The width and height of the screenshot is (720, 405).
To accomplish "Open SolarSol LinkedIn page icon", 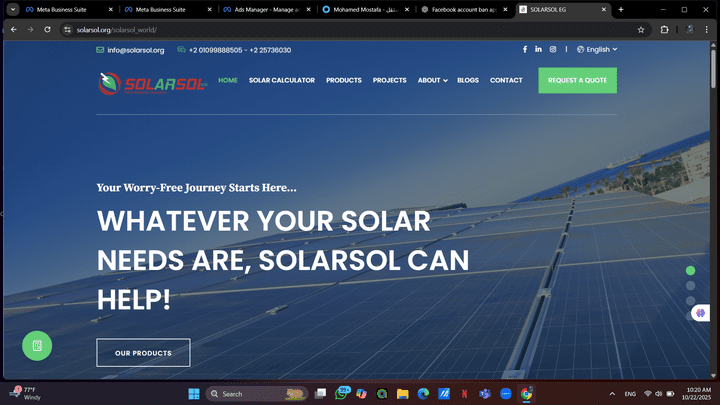I will (538, 49).
